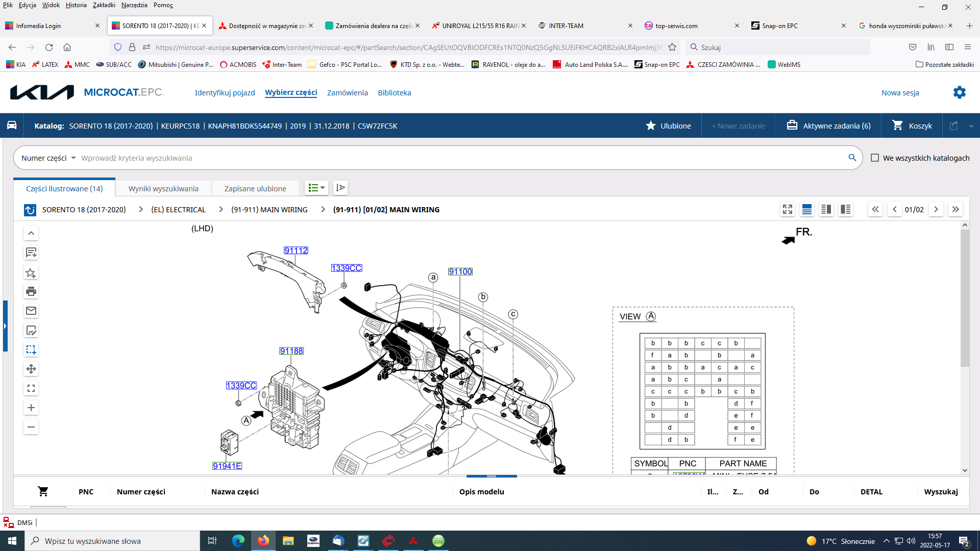Open share options dropdown arrow in catalog bar

pos(971,126)
